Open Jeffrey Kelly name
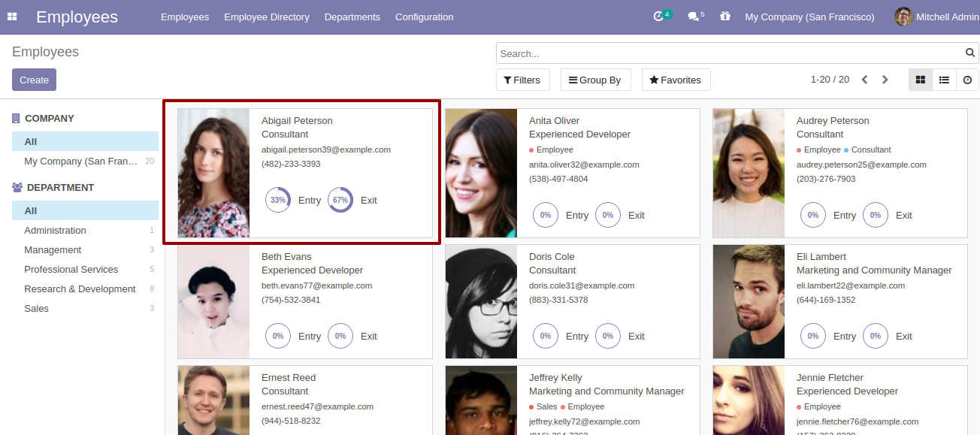 [555, 377]
